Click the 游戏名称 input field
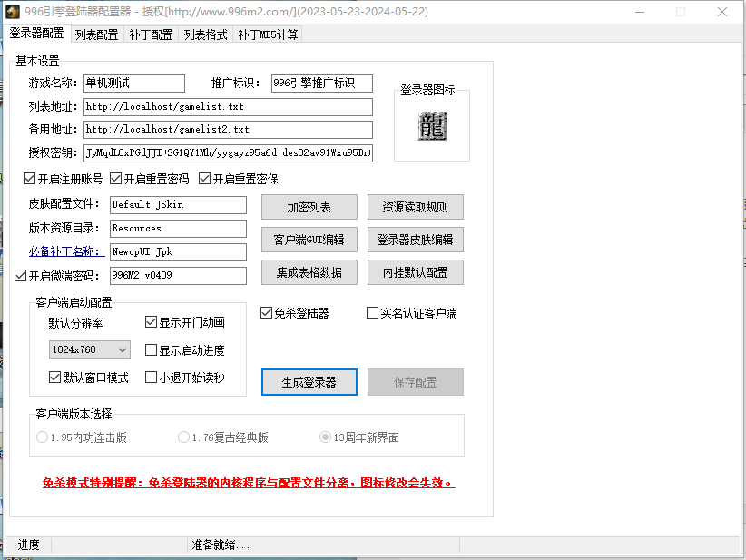746x560 pixels. coord(133,84)
